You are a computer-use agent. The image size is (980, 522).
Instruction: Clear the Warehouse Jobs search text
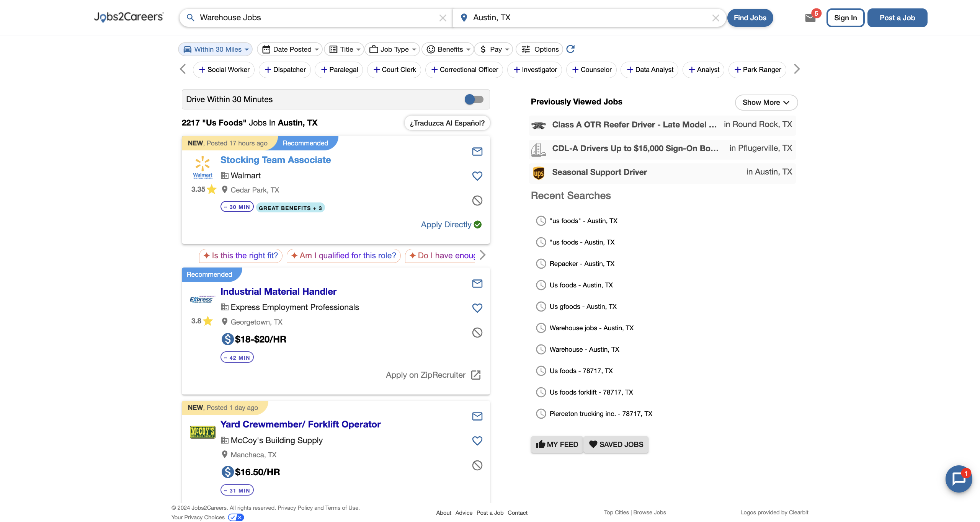click(443, 18)
